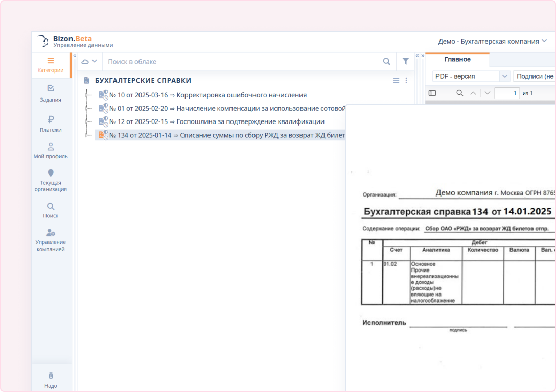Open the filter funnel next to search
Viewport: 556px width, 392px height.
click(405, 61)
